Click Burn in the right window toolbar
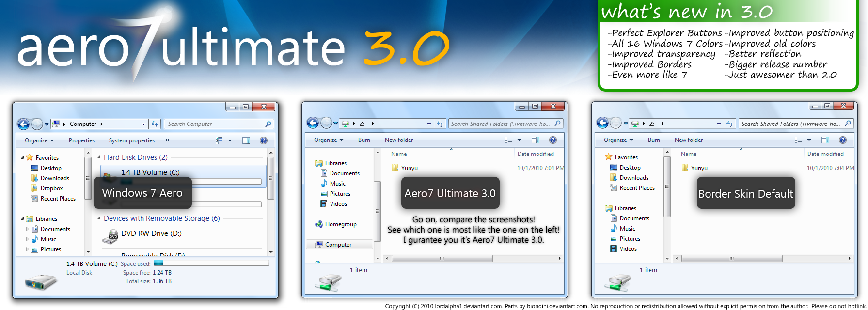Screen dimensions: 868x310 point(654,140)
